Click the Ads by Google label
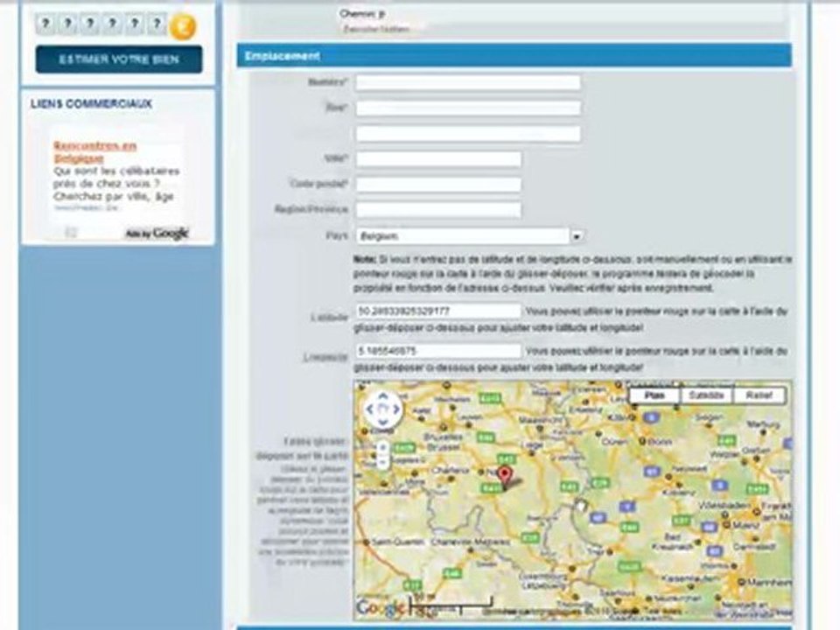The width and height of the screenshot is (840, 630). coord(157,233)
